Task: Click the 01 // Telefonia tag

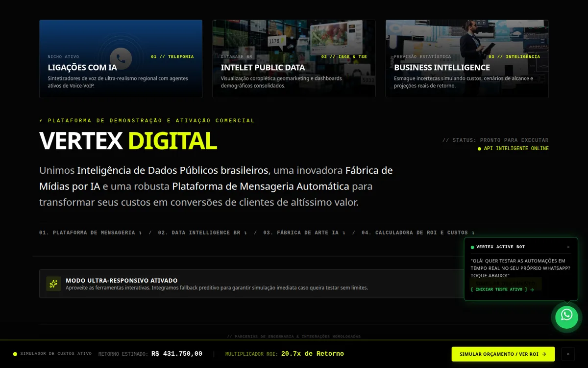Action: [x=172, y=57]
